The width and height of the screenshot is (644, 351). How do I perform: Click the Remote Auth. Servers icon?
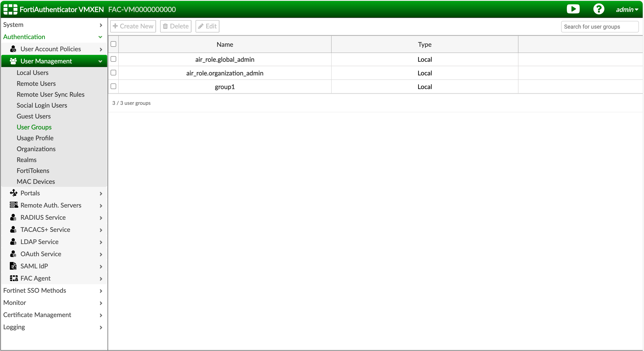13,205
